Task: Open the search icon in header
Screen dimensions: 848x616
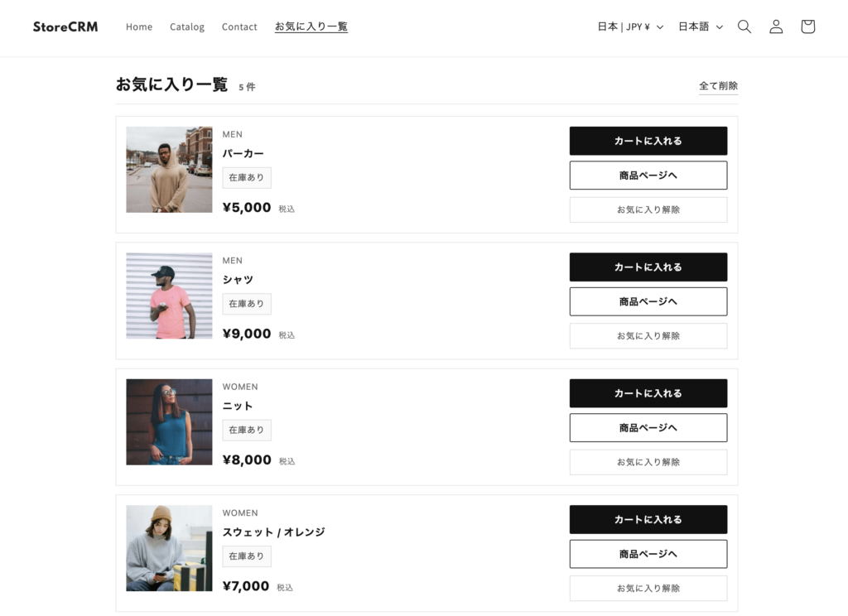Action: point(744,26)
